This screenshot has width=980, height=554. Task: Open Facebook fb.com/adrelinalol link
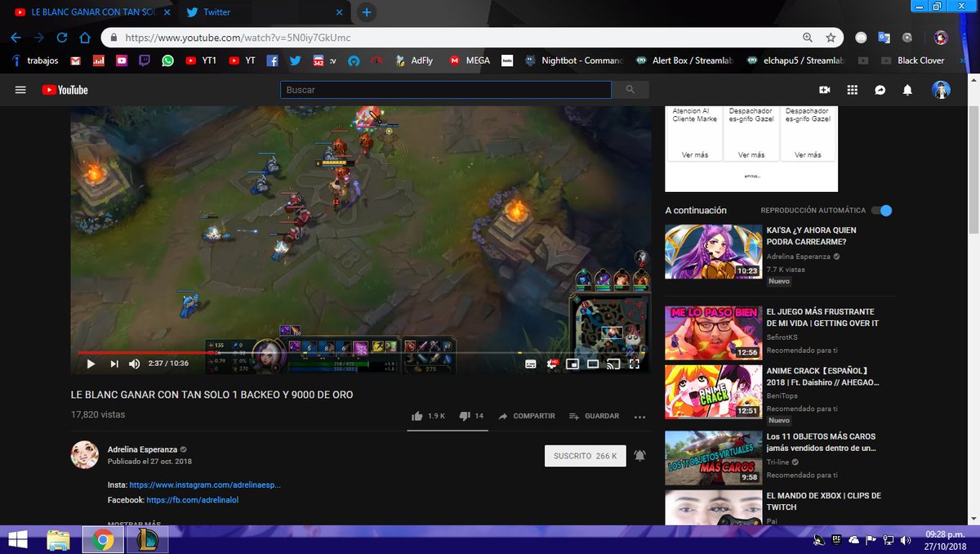coord(193,499)
